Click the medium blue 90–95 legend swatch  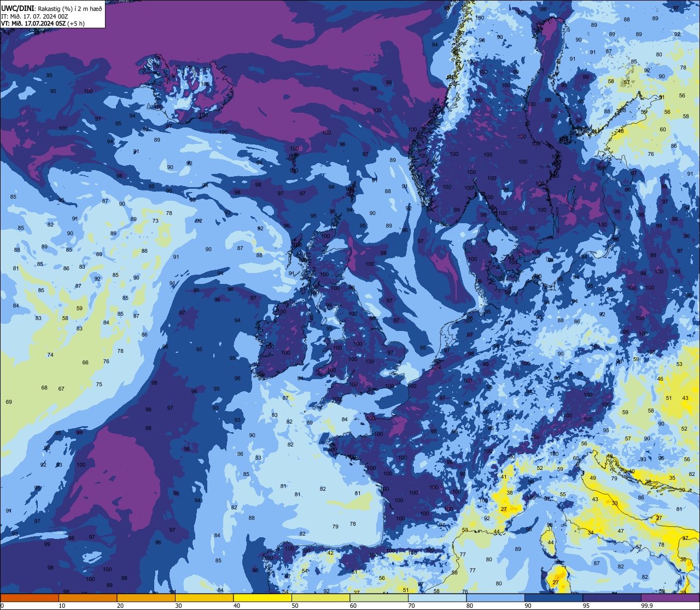pos(553,597)
